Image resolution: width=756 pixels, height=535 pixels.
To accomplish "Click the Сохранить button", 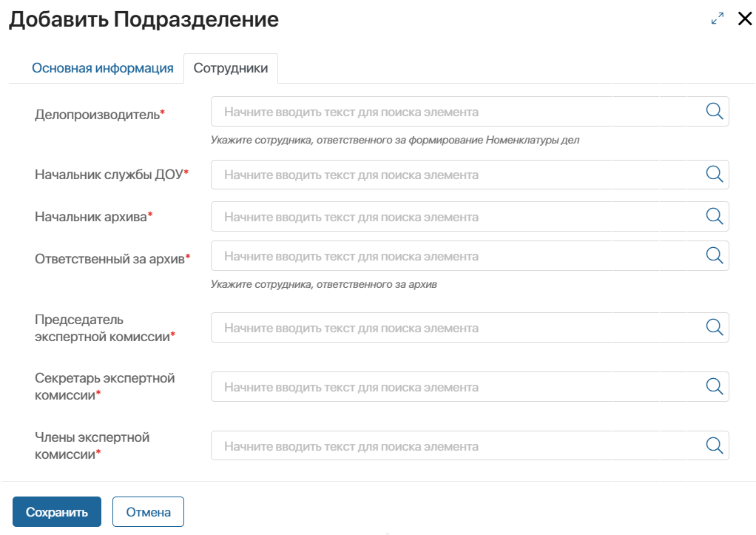I will pyautogui.click(x=57, y=511).
